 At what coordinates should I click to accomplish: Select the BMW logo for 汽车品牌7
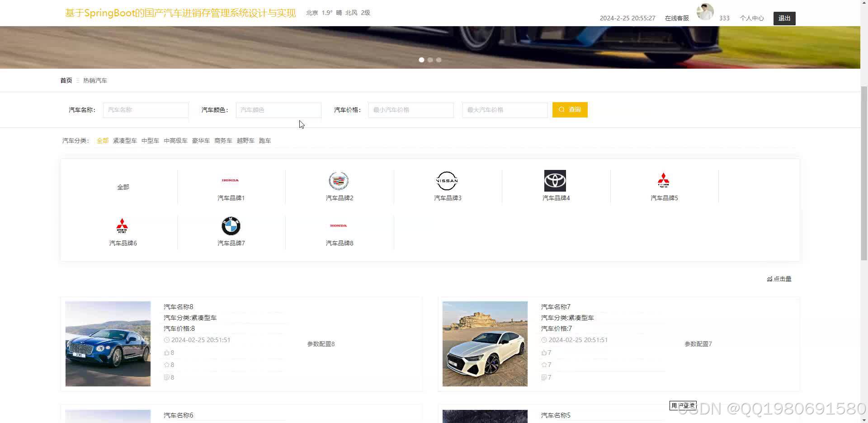point(231,226)
